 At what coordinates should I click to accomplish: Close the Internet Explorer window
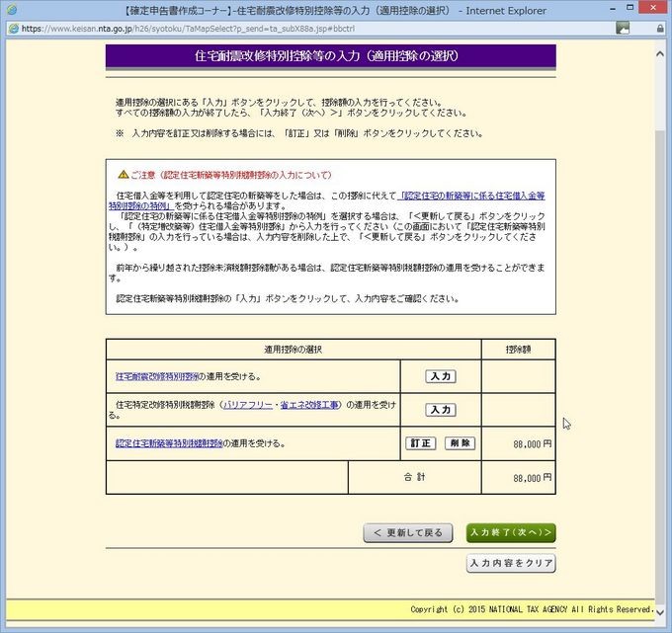click(x=653, y=7)
